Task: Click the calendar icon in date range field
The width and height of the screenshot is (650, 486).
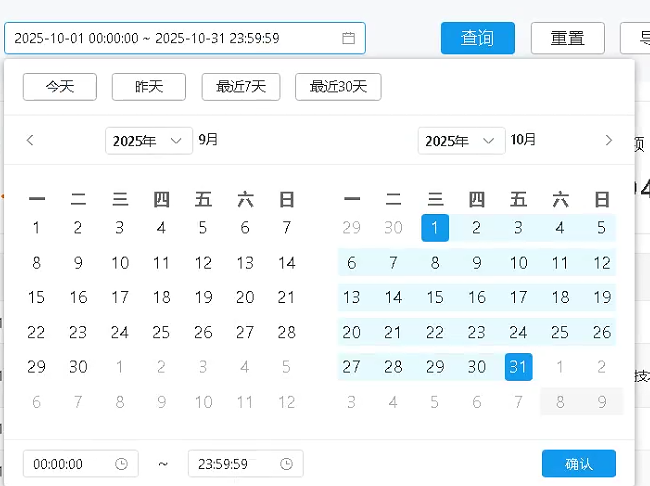Action: click(348, 38)
